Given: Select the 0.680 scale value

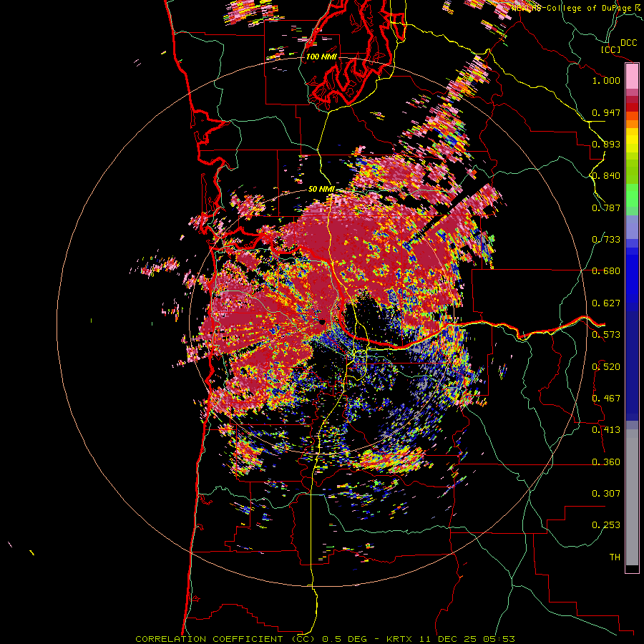Looking at the screenshot, I should coord(606,271).
